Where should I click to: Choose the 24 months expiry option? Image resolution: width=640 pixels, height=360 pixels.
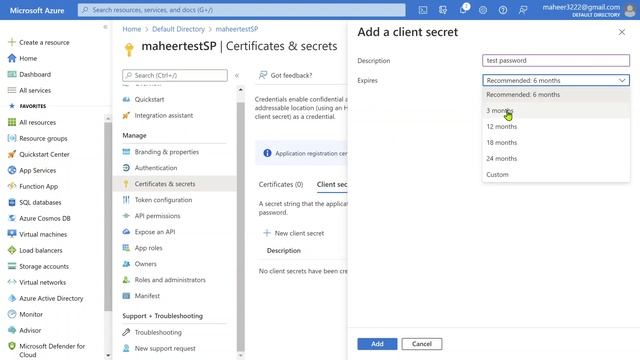point(556,158)
